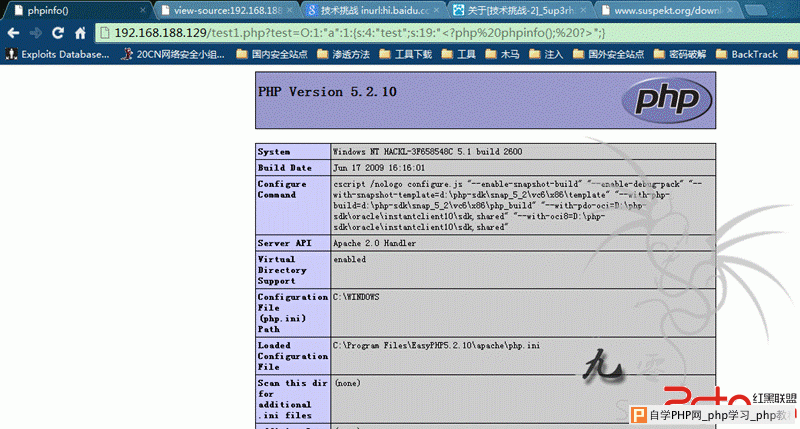Switch to the www.suspekt.org tab

tap(667, 10)
